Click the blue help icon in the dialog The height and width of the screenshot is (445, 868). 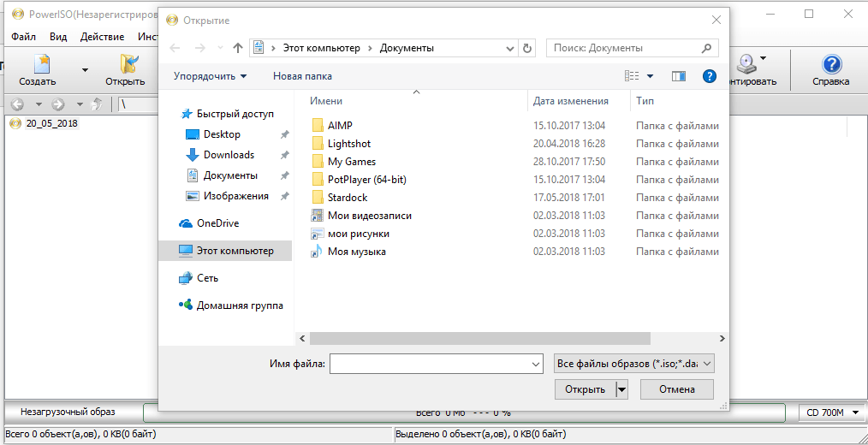[710, 76]
